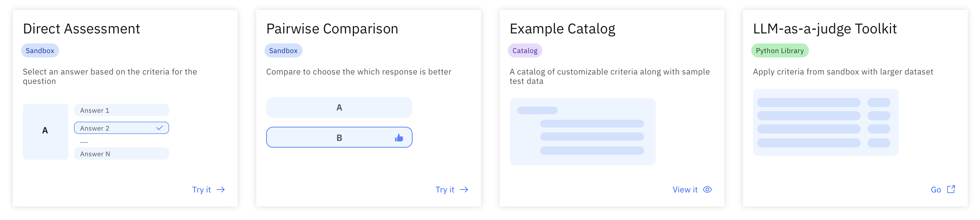The width and height of the screenshot is (980, 220).
Task: Click the thumbs-up icon on option B
Action: [399, 138]
